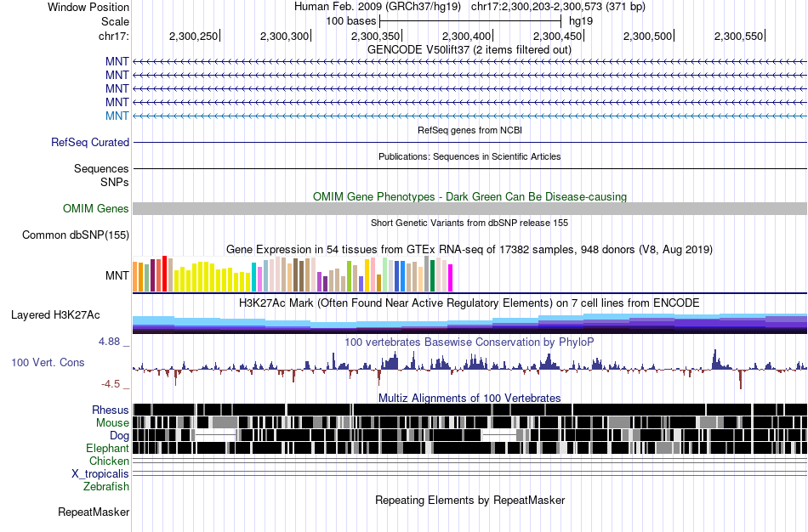Select the 100 Vert. Cons label
Screen dimensions: 808x532
point(48,363)
